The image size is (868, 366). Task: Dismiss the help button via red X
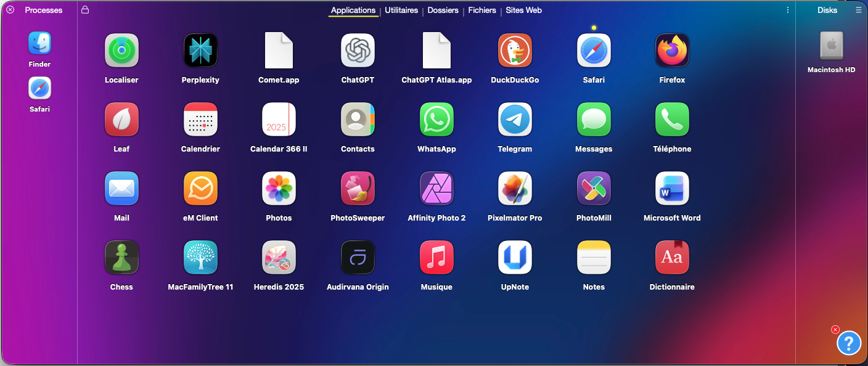835,330
